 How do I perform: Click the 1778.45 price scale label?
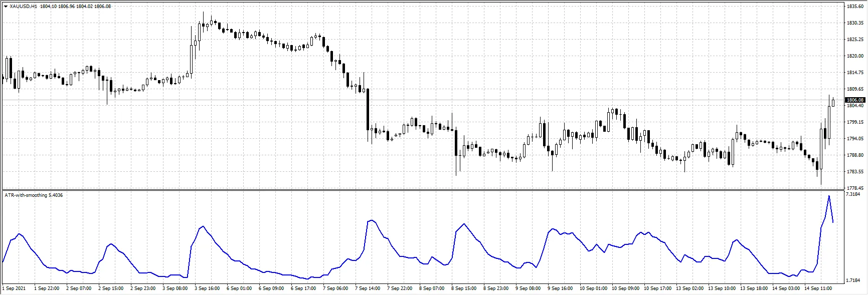tap(854, 188)
